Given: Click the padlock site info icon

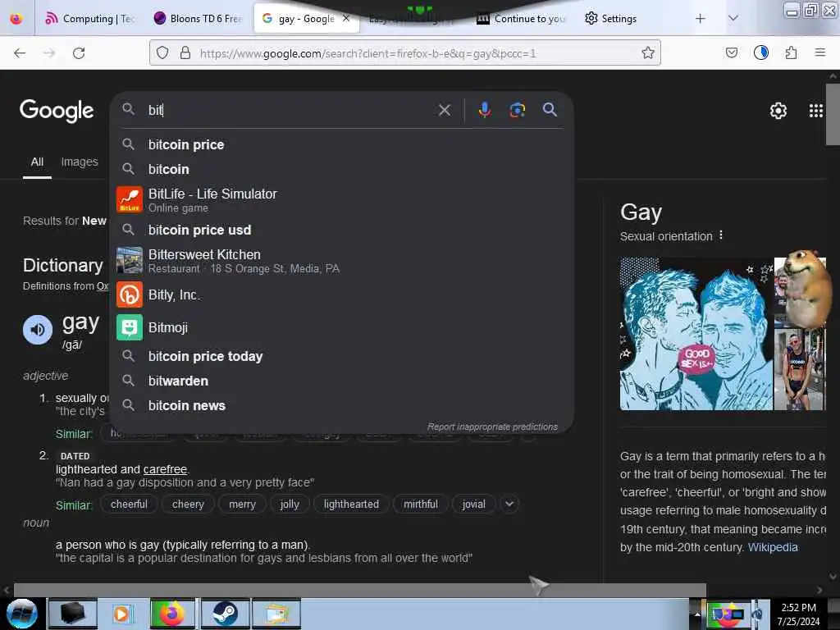Looking at the screenshot, I should pyautogui.click(x=185, y=52).
